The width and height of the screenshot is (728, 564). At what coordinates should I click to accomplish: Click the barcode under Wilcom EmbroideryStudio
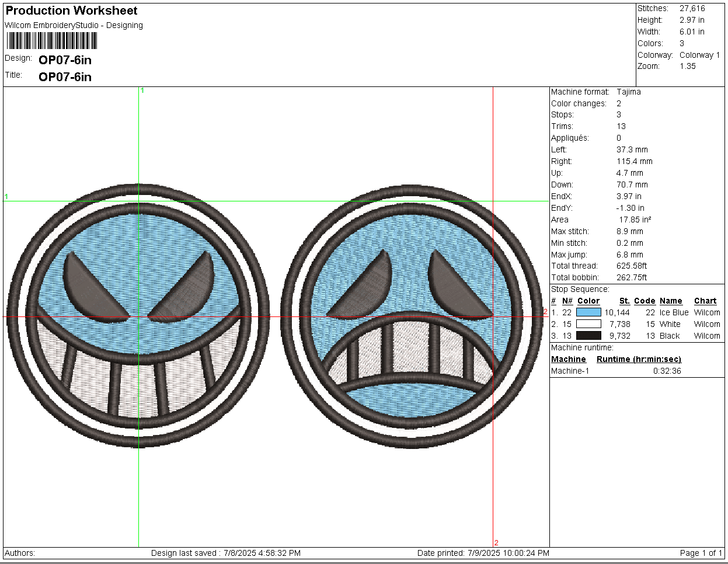pyautogui.click(x=52, y=41)
